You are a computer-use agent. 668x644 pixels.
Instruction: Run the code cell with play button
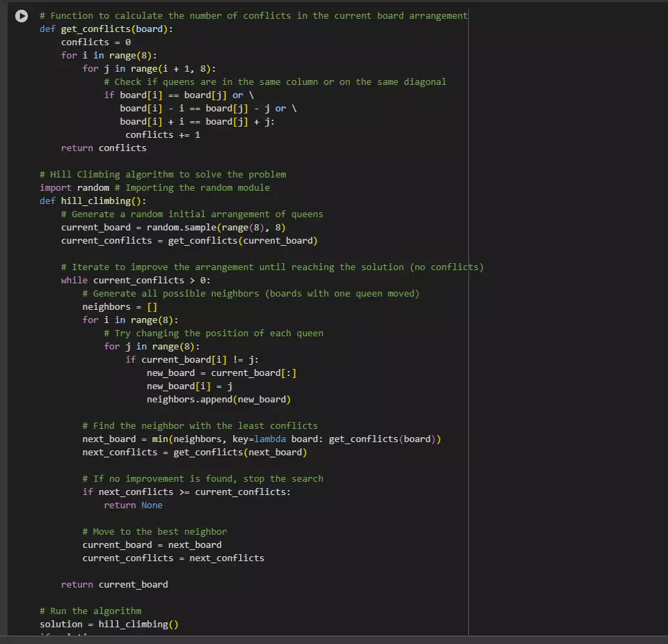[22, 16]
